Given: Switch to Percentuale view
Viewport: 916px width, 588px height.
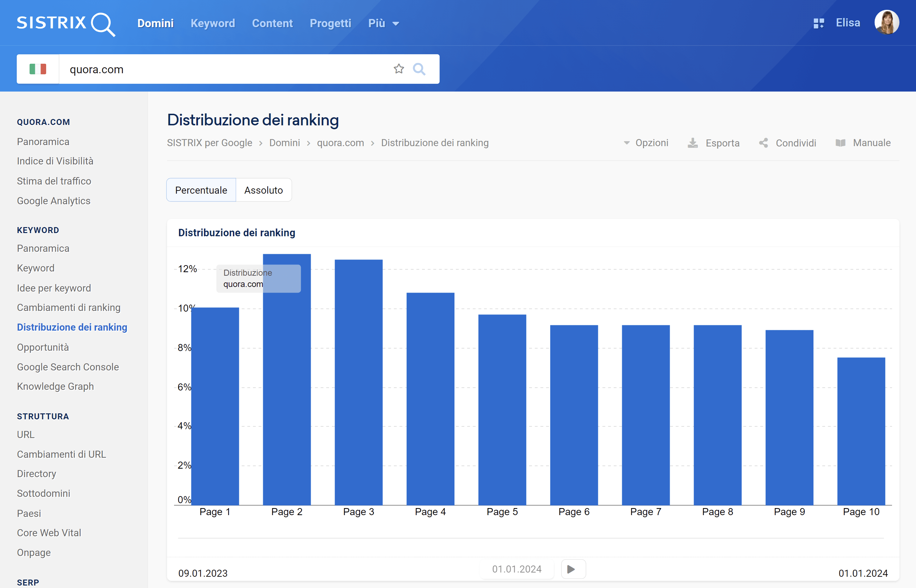Looking at the screenshot, I should 201,190.
